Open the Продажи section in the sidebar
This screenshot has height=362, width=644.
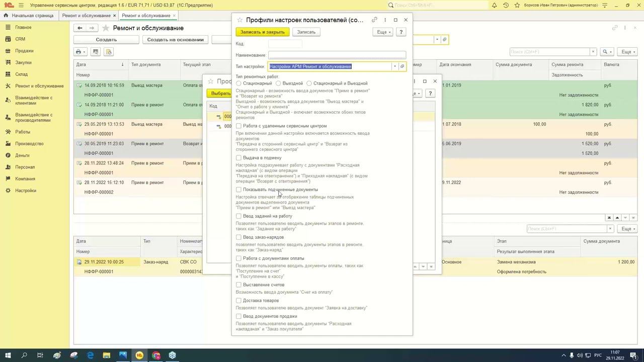click(24, 51)
